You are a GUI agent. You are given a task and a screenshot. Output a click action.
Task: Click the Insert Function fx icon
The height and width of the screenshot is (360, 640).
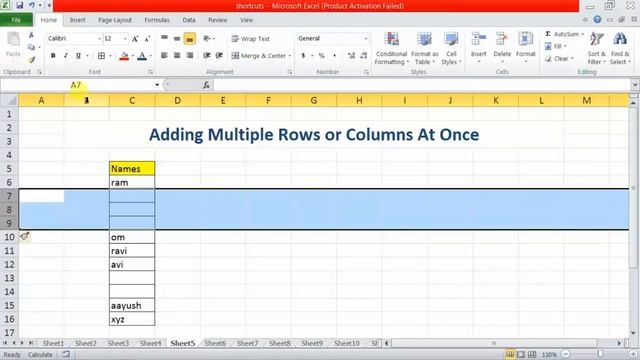point(206,85)
